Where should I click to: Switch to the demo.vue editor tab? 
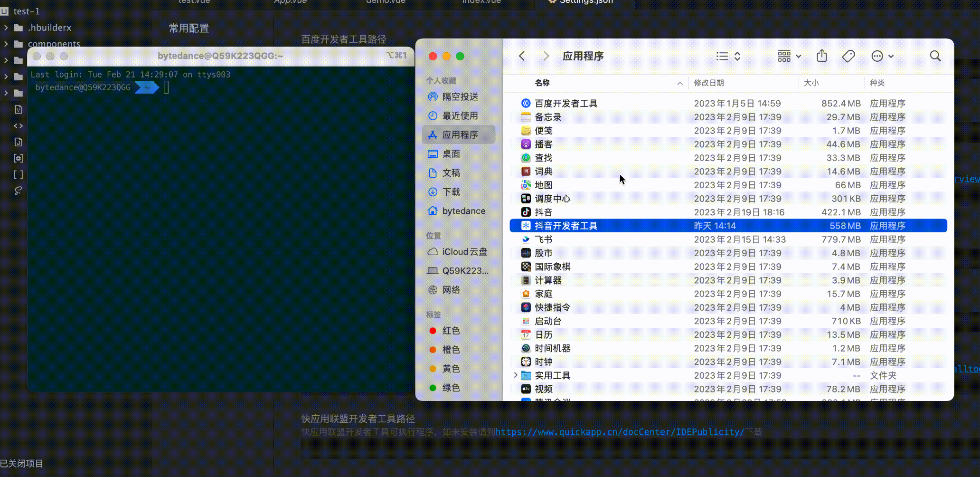pos(386,2)
